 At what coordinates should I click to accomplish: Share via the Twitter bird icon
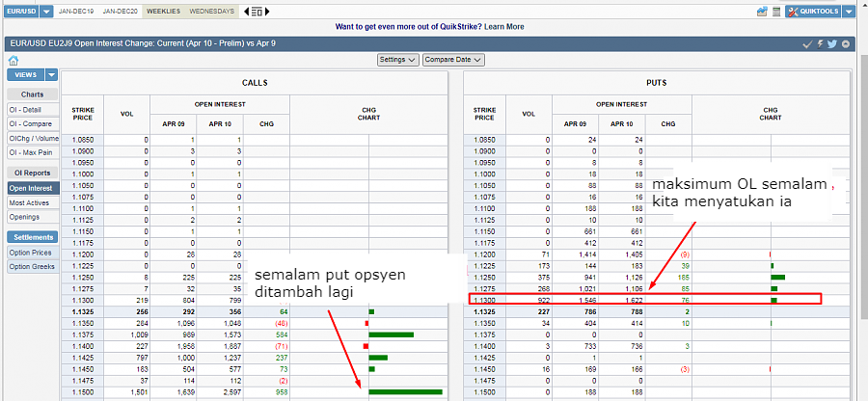click(x=832, y=44)
